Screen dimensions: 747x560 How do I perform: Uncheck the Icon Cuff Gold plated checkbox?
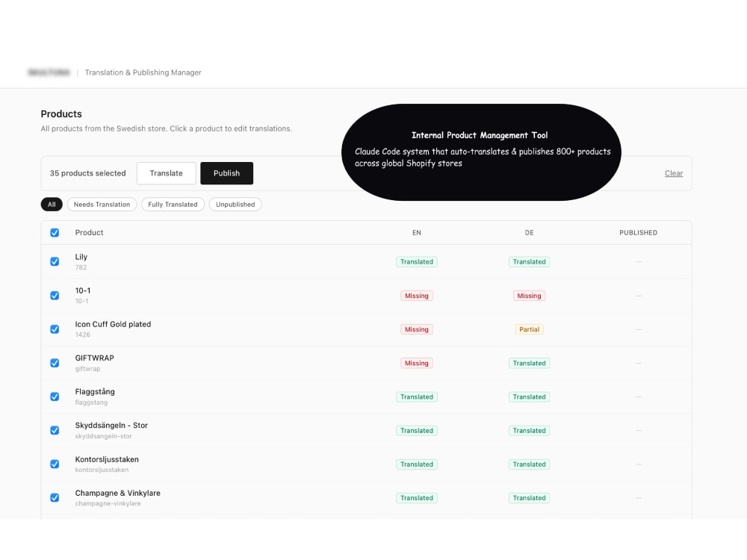pyautogui.click(x=55, y=329)
